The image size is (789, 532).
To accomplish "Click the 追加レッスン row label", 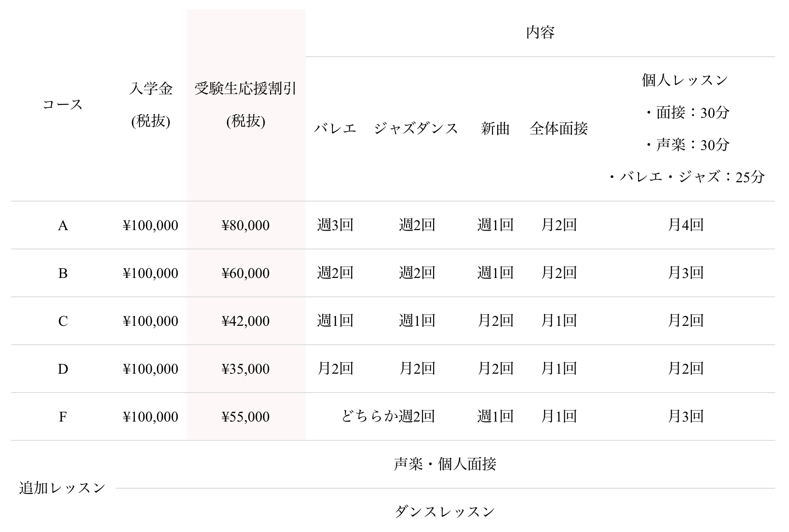I will pos(63,488).
